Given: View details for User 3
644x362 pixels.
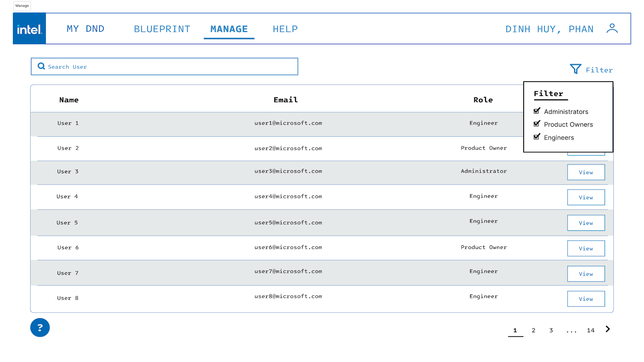Looking at the screenshot, I should (586, 172).
